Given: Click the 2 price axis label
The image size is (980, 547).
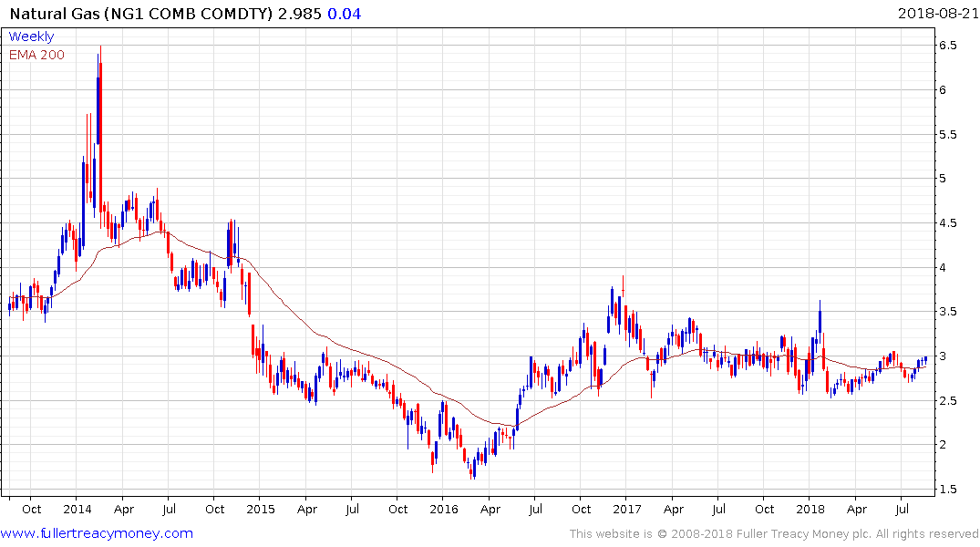Looking at the screenshot, I should pos(943,445).
